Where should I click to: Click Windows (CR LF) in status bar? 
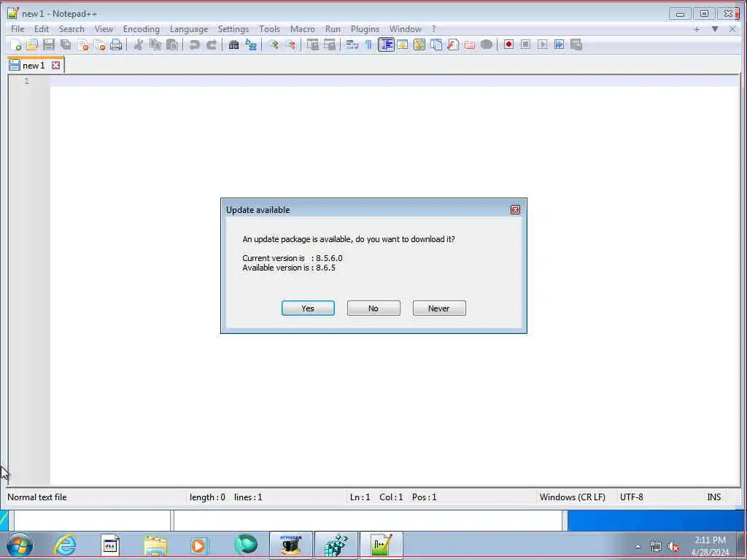point(572,497)
